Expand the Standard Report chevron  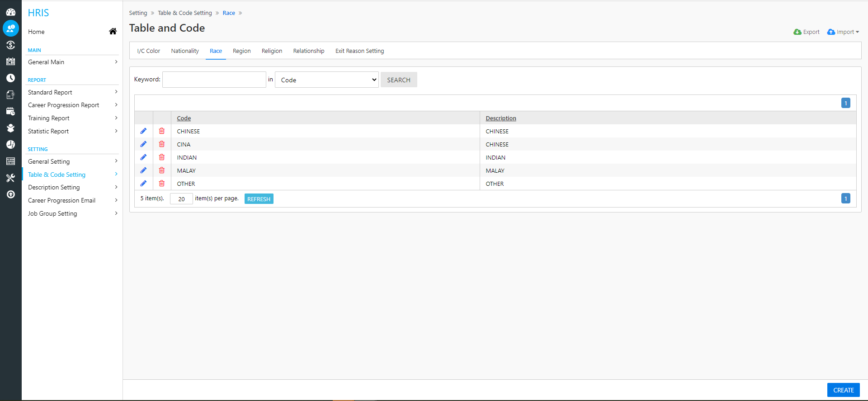coord(116,92)
